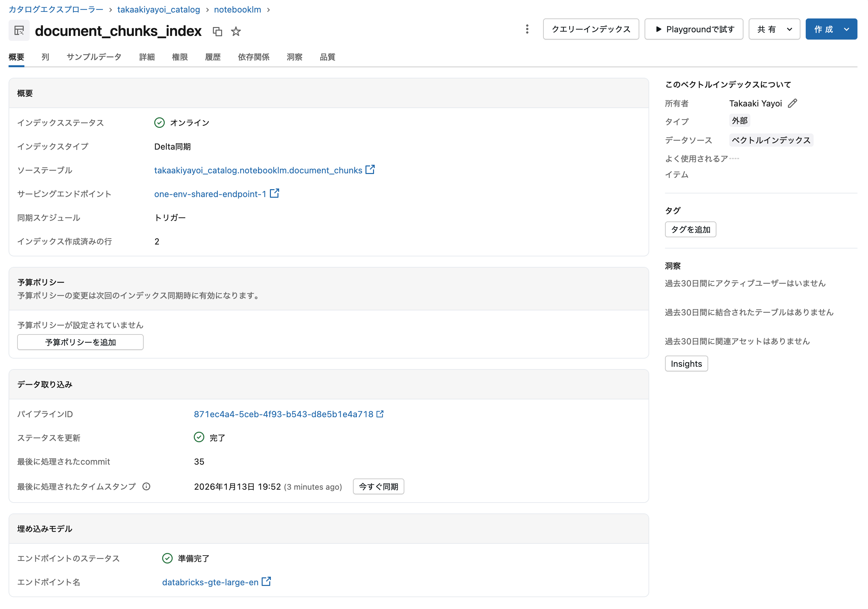This screenshot has width=868, height=609.
Task: Trigger sync with 今すぐ同期
Action: tap(378, 487)
